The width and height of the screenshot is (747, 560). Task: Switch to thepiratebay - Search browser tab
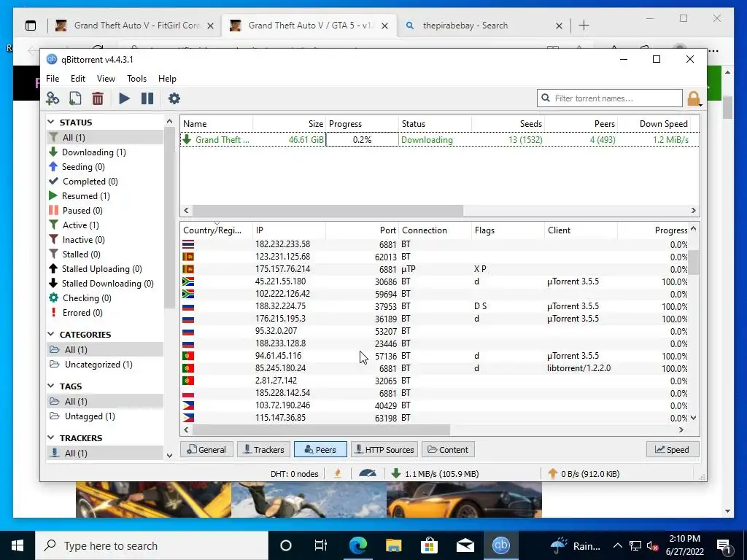pos(483,26)
